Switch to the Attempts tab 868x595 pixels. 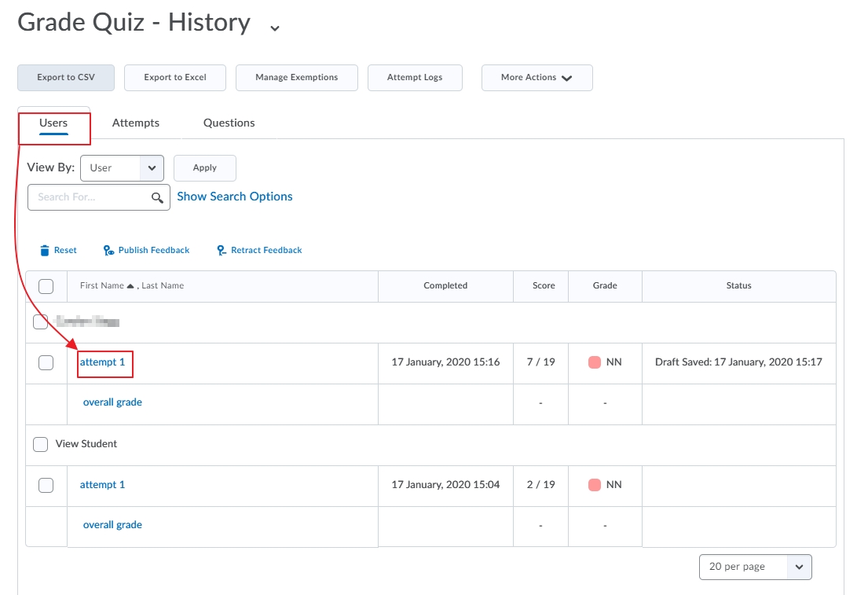pos(136,123)
